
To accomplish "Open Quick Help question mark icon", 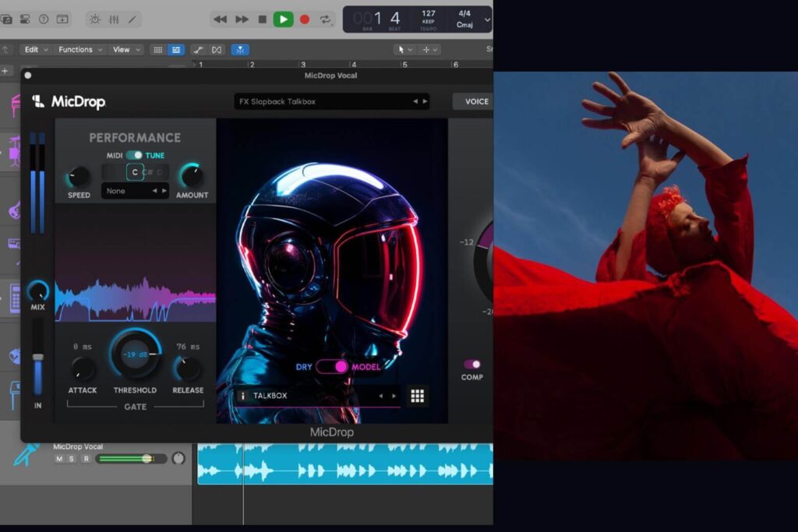I will 44,19.
